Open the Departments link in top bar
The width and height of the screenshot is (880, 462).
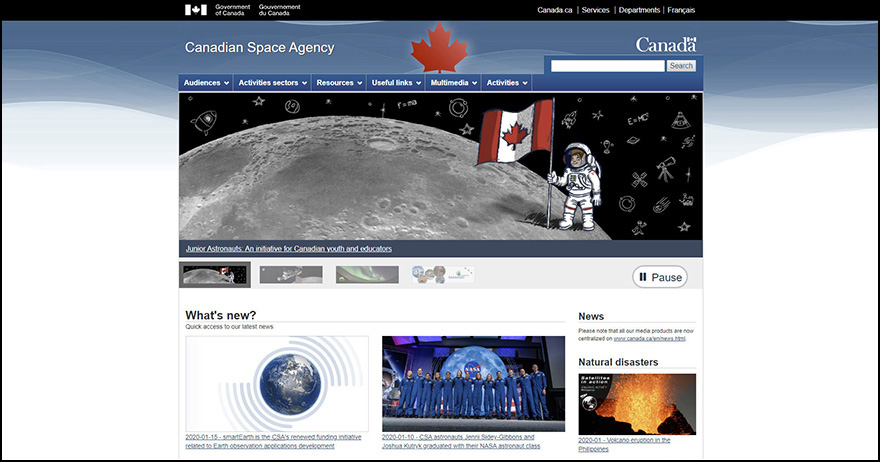pyautogui.click(x=639, y=10)
